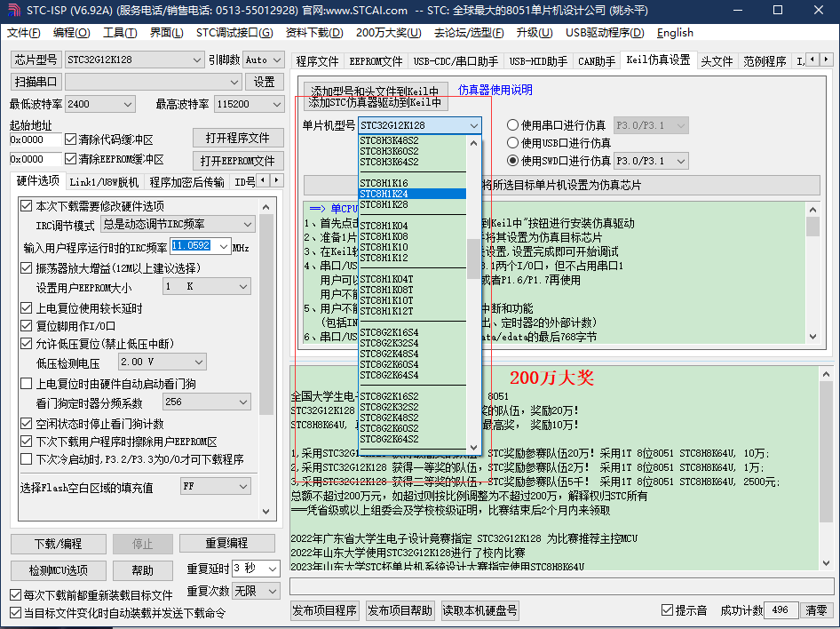The image size is (840, 629).
Task: Switch to Link1/U8W脱机 tab
Action: 104,182
